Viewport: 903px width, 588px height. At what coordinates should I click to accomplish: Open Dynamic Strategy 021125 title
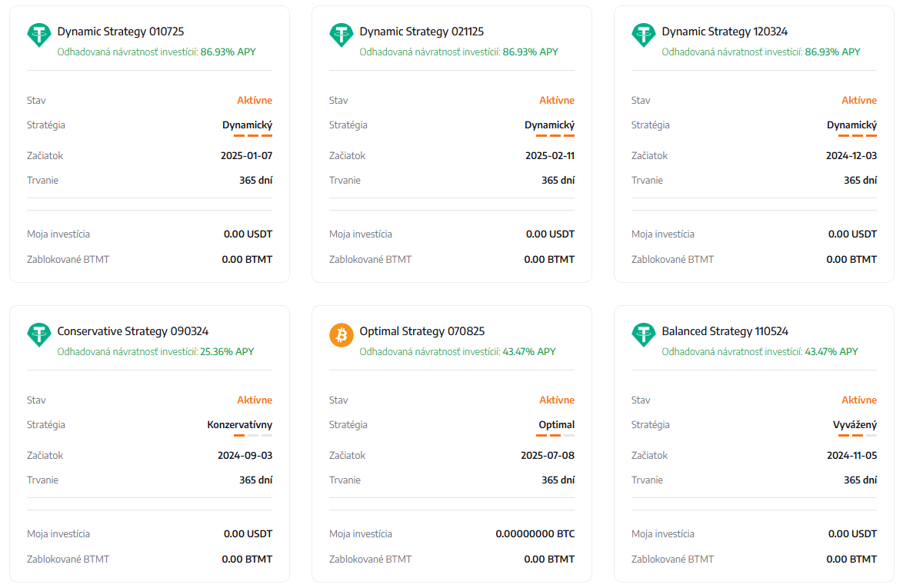point(422,32)
